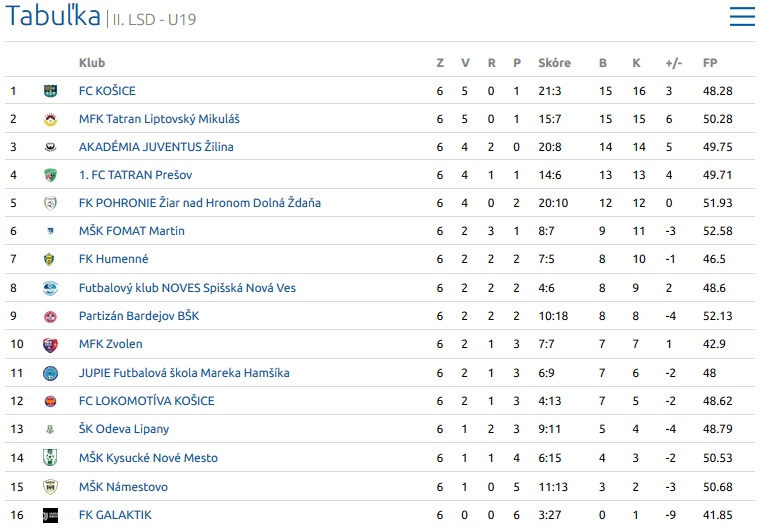This screenshot has width=767, height=531.
Task: Click the FK Humenné club crest
Action: 49,259
